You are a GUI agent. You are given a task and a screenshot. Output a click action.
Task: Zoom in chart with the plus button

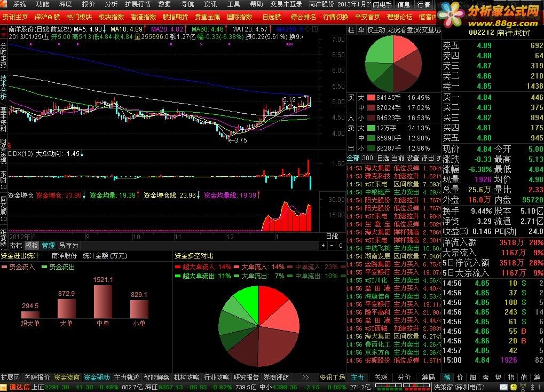point(324,246)
